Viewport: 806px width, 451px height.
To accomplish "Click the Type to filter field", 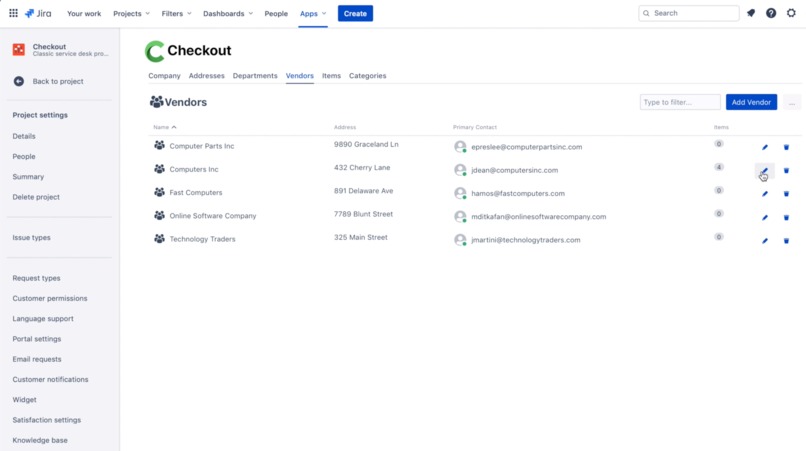I will click(x=680, y=102).
